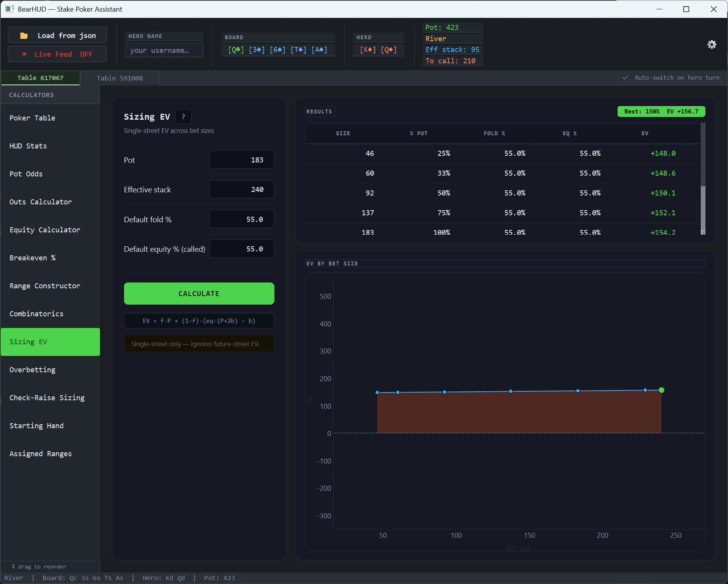Click the A of spades board card
728x584 pixels.
tap(319, 50)
